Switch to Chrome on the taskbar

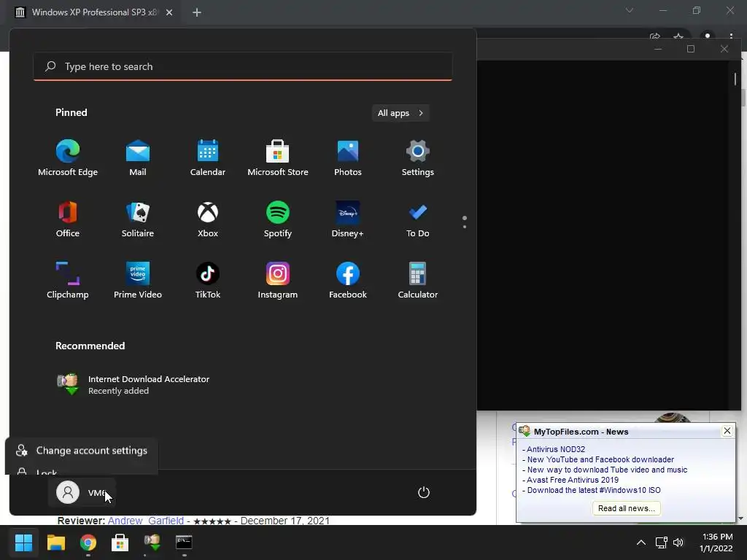coord(88,542)
